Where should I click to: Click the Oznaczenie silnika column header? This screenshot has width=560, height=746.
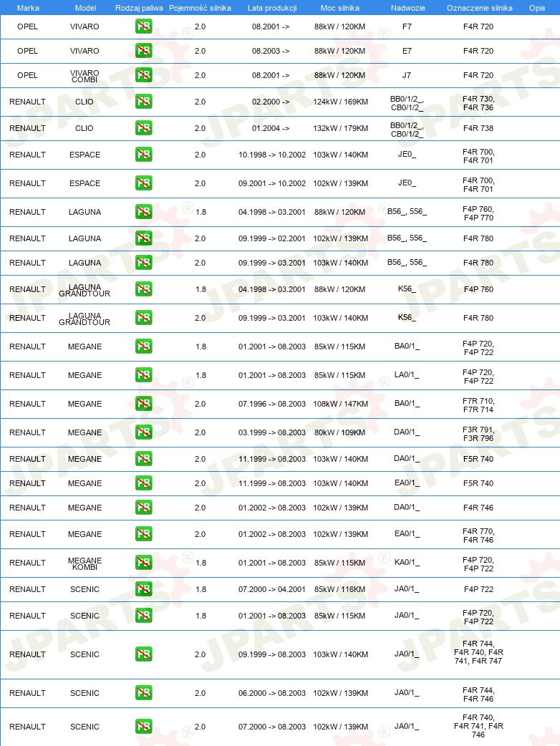(480, 8)
